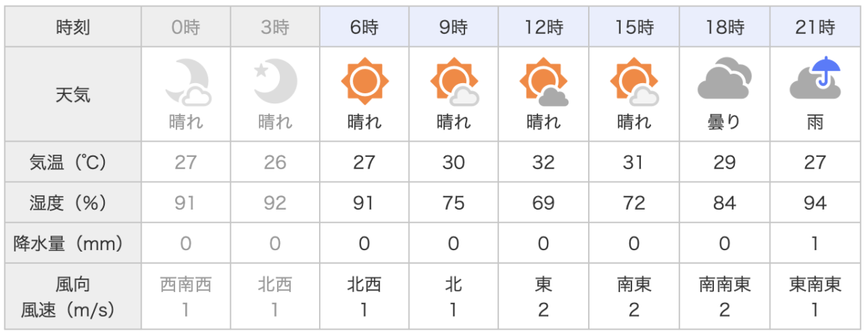Click the 0時 moon with cloud icon

187,80
